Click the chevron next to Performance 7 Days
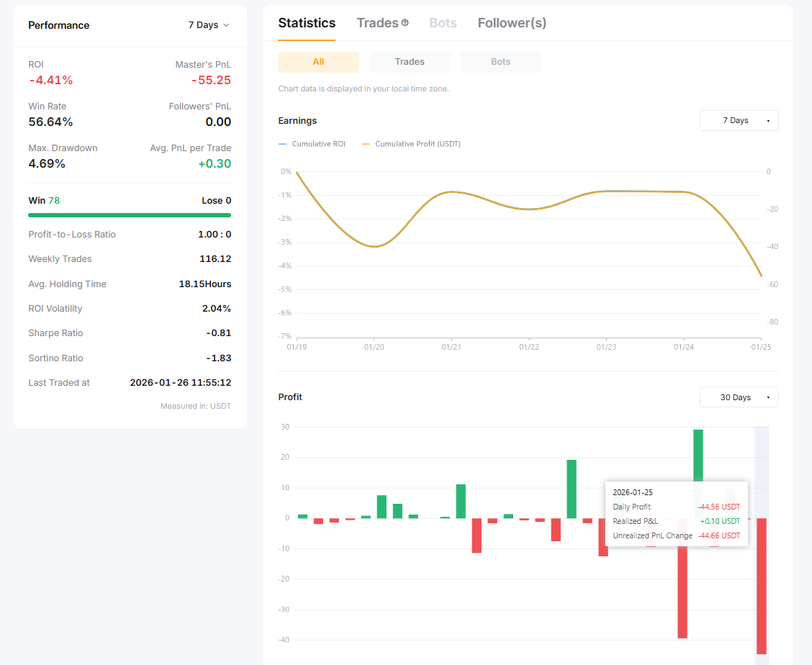The image size is (812, 665). click(226, 25)
